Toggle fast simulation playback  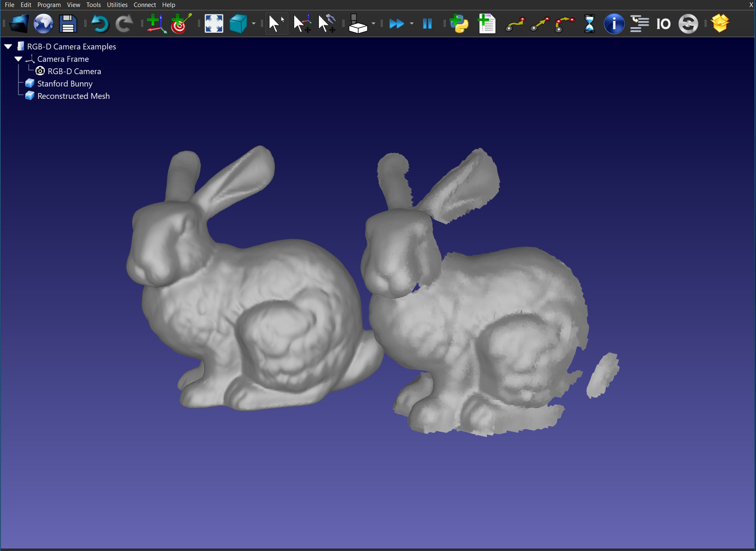coord(397,23)
